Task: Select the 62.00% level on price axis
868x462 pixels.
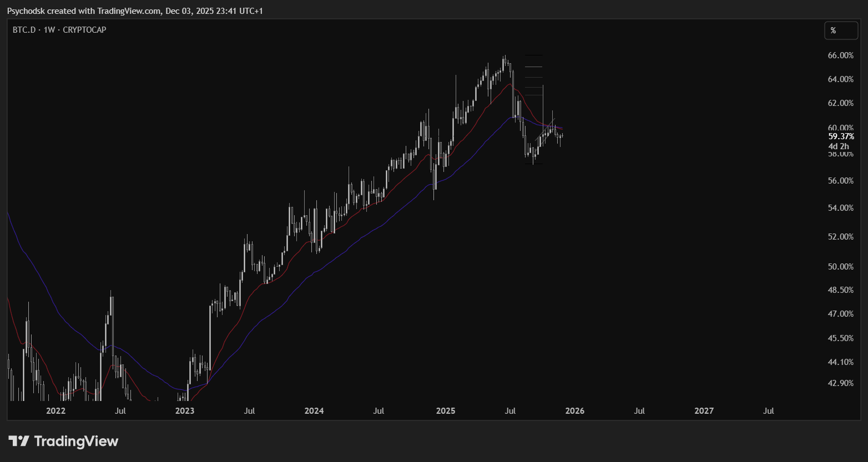Action: click(x=840, y=103)
